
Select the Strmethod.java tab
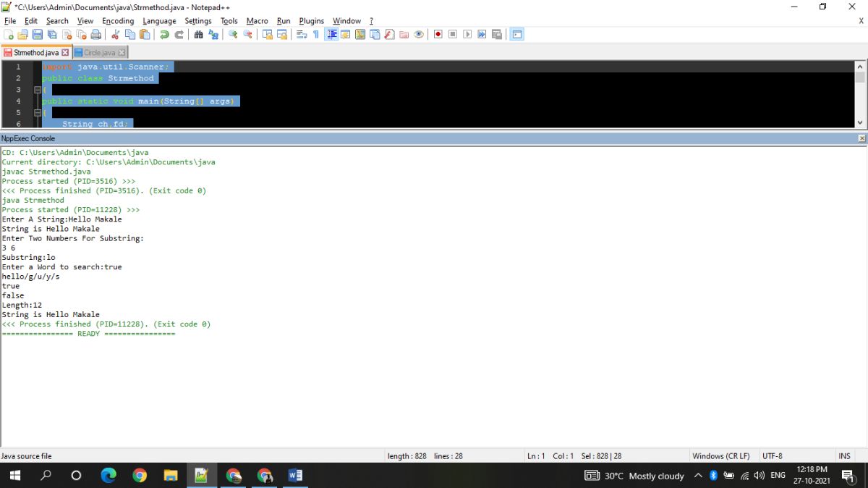tap(35, 53)
